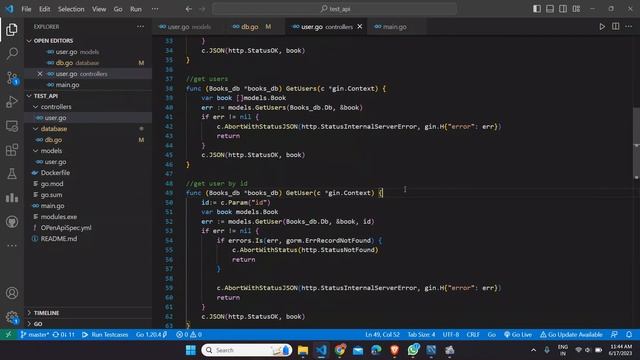Open Dockerfile in the explorer
The height and width of the screenshot is (360, 640).
[x=88, y=173]
